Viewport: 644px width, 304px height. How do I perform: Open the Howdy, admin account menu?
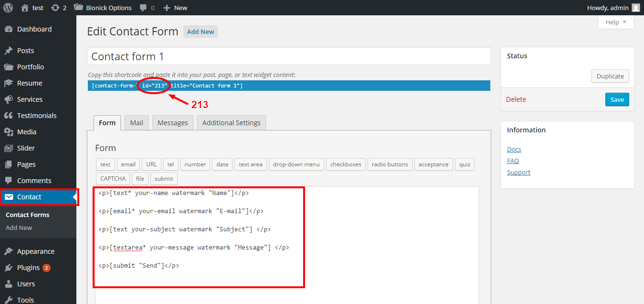coord(613,8)
